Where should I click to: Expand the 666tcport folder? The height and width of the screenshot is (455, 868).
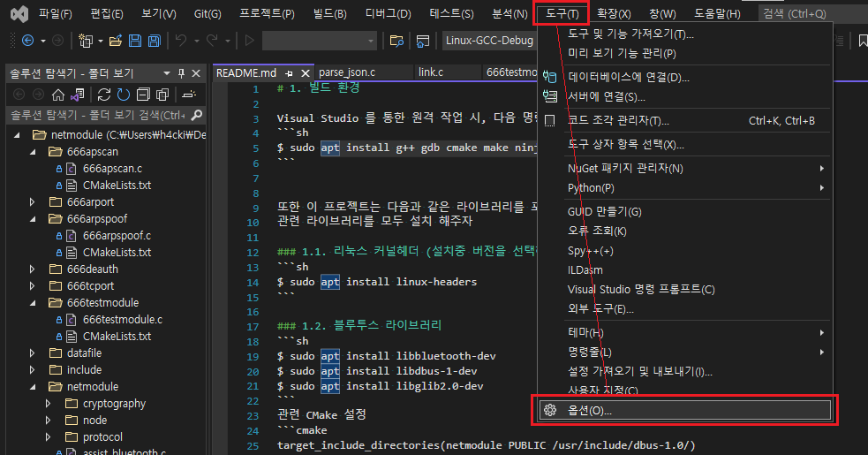point(33,286)
